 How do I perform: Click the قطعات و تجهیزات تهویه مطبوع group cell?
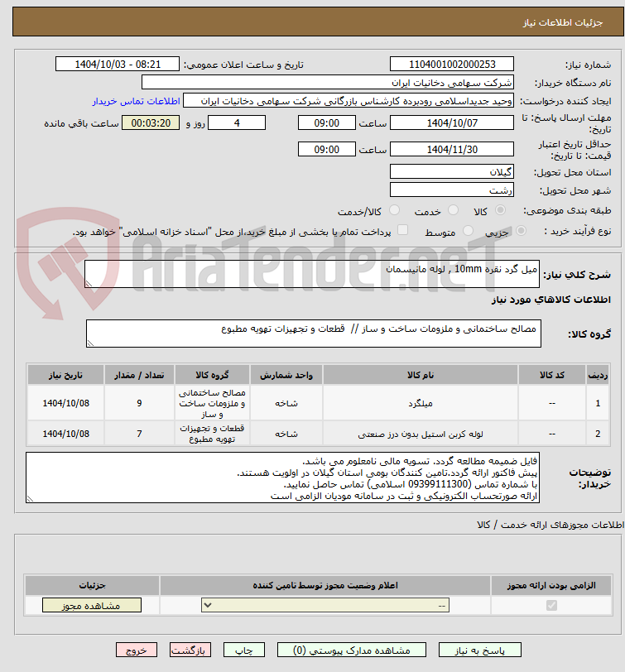point(212,434)
